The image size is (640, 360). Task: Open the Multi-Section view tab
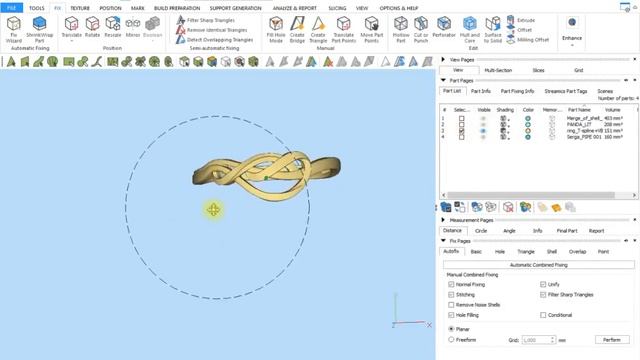coord(498,70)
